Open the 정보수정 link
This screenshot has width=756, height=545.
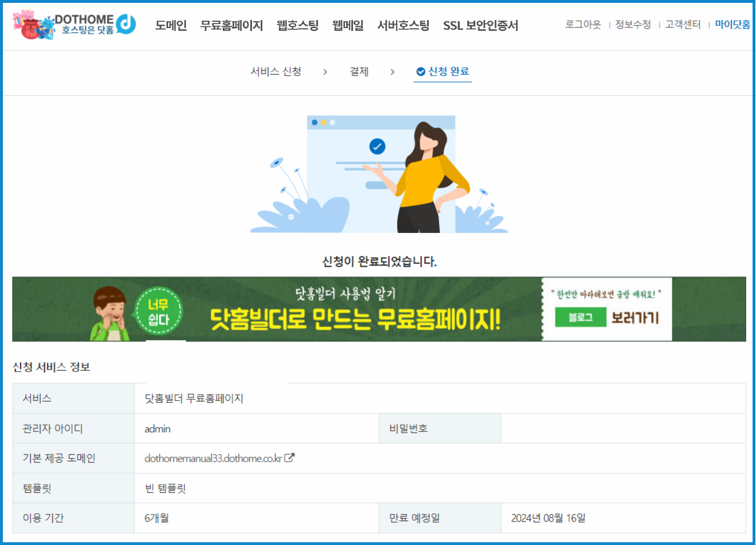coord(633,25)
